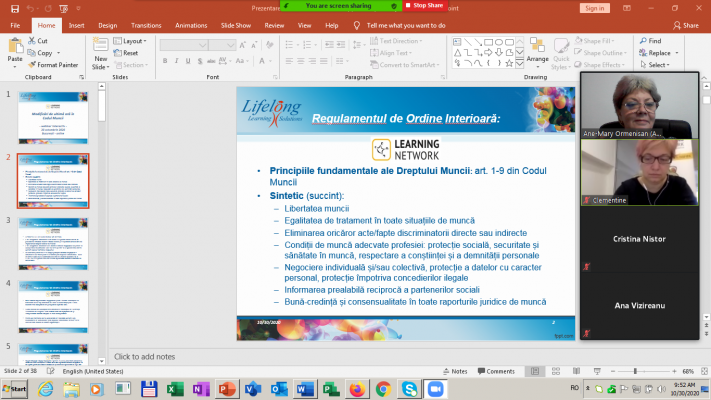The width and height of the screenshot is (711, 400).
Task: Toggle the Notes pane in status bar
Action: click(455, 371)
